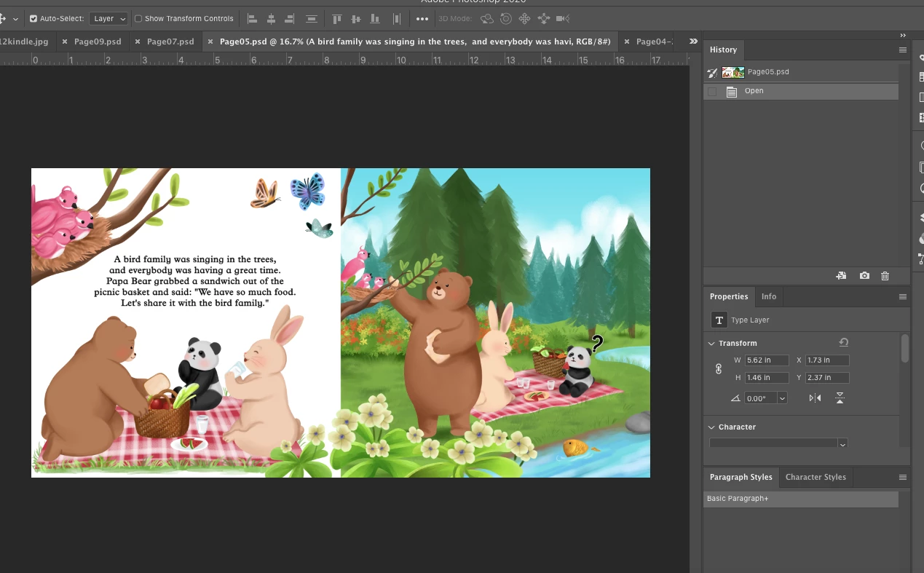
Task: Open the Character font family dropdown
Action: point(842,444)
